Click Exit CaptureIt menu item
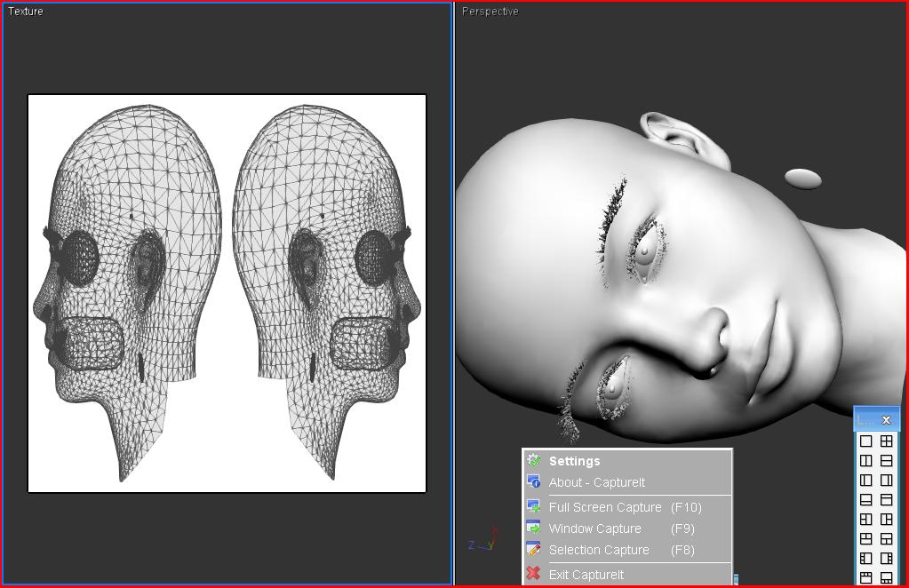 (586, 575)
